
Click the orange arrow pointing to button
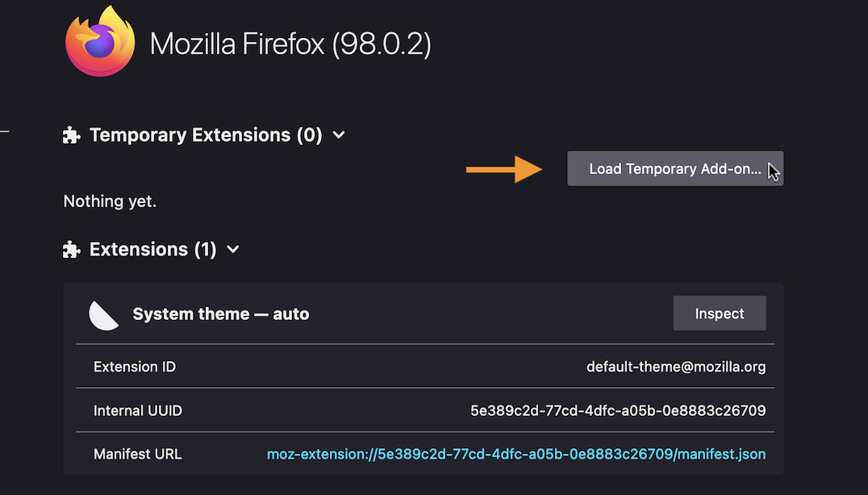click(504, 169)
